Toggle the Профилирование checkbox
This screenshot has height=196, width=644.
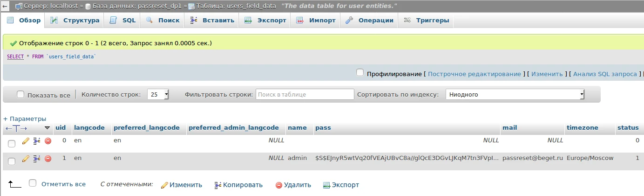[x=360, y=73]
